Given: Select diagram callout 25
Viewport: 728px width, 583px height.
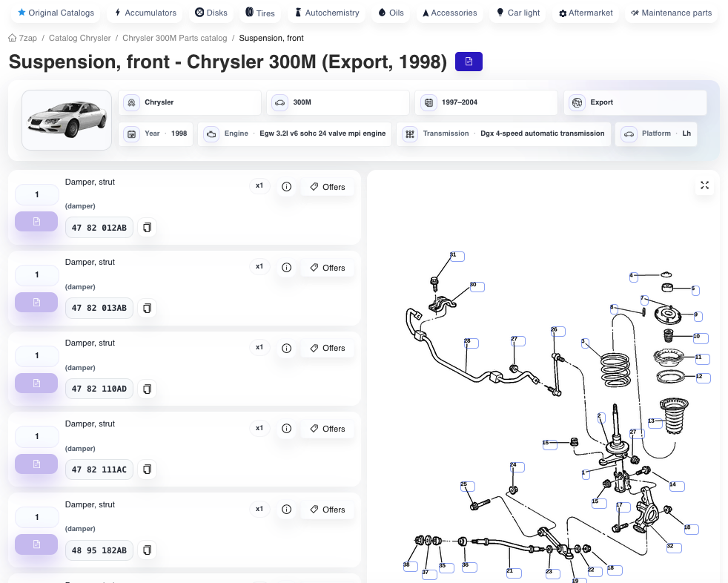Looking at the screenshot, I should click(468, 487).
